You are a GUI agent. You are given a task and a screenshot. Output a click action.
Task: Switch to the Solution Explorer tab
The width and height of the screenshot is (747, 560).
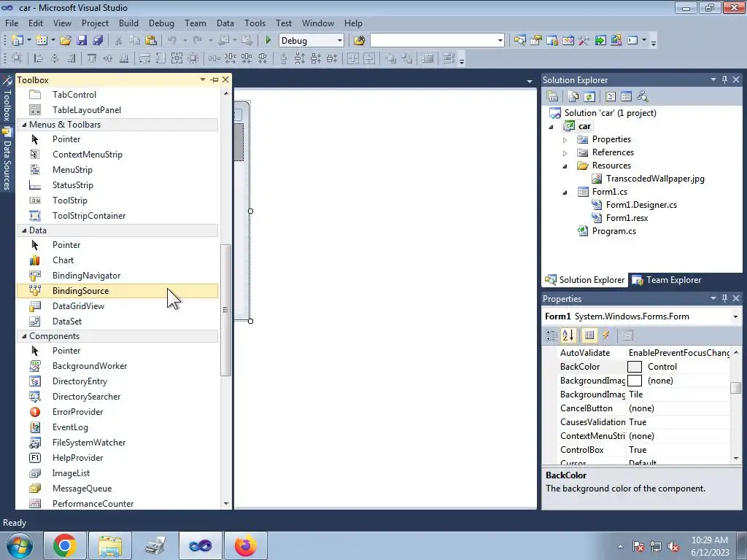(x=585, y=280)
